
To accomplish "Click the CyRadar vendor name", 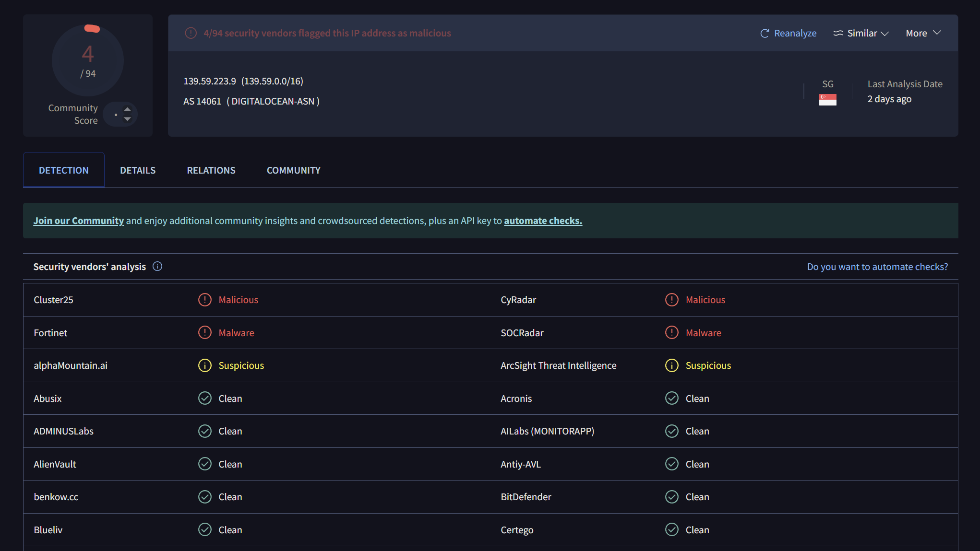I will (518, 300).
